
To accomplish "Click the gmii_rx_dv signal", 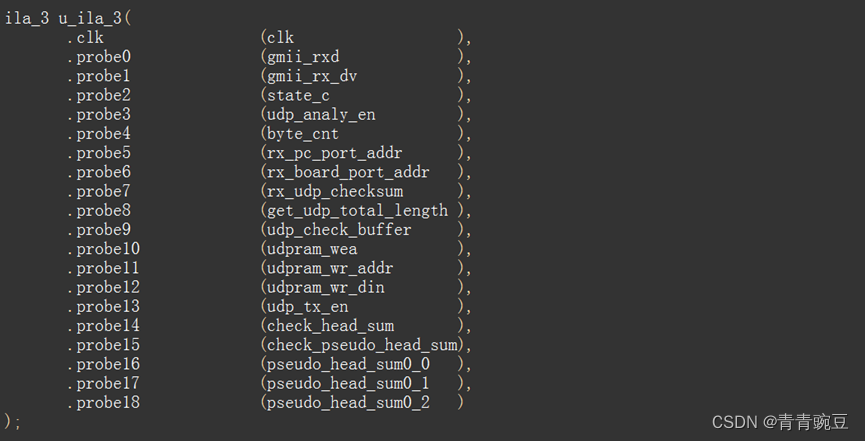I will click(312, 76).
